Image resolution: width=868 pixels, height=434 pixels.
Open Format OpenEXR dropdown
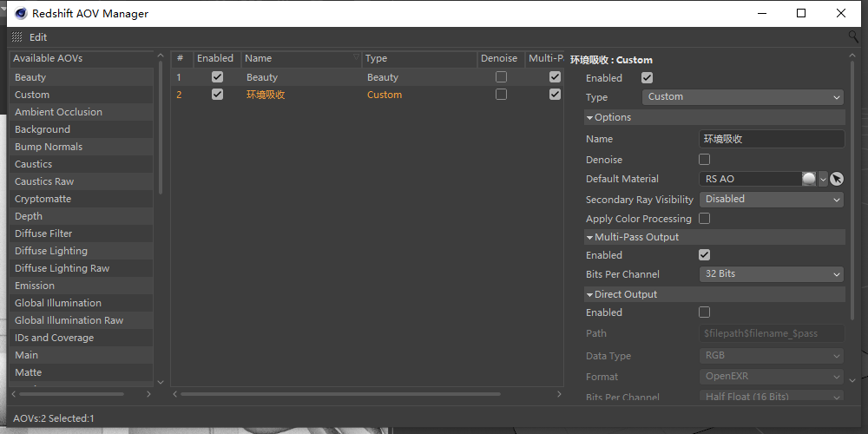(772, 377)
